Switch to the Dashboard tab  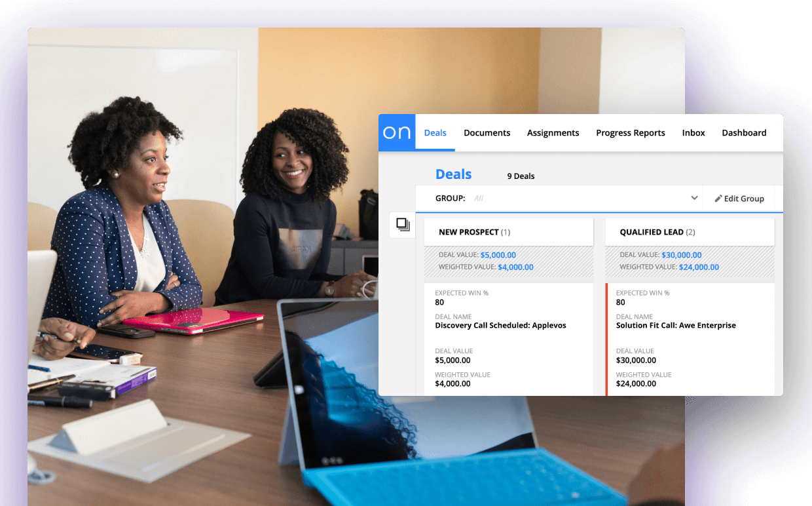(x=744, y=132)
